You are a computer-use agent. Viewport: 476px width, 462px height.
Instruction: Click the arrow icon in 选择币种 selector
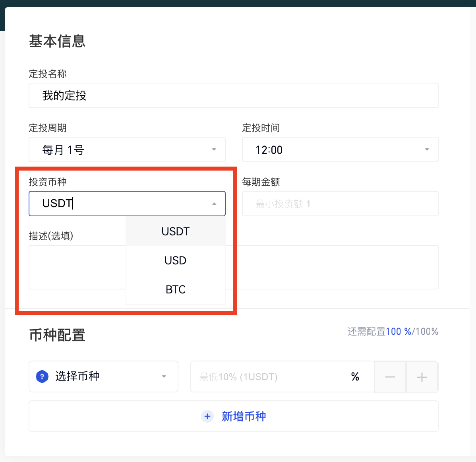click(x=164, y=377)
